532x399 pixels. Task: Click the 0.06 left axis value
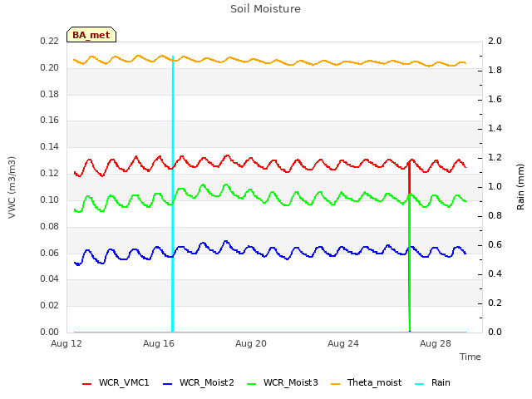pos(50,253)
